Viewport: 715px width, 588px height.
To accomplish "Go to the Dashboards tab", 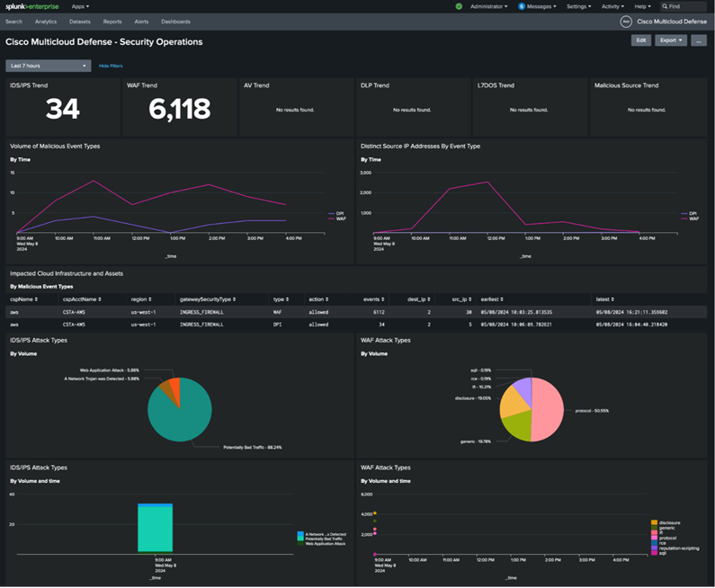I will (x=175, y=22).
